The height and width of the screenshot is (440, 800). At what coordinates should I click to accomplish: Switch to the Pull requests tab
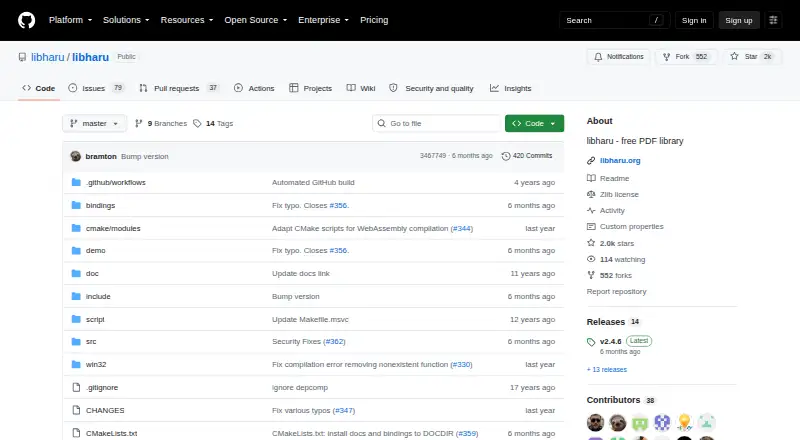point(179,88)
